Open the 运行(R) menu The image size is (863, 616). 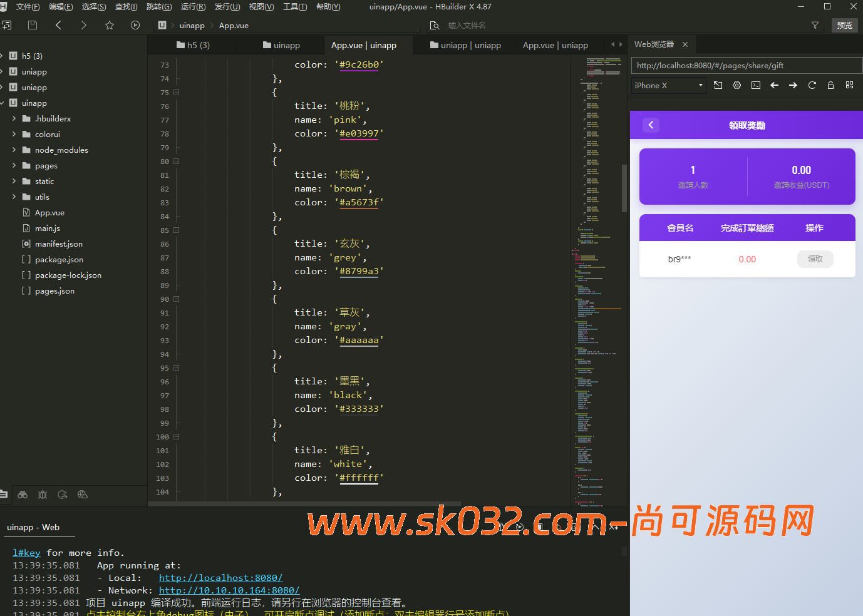(x=193, y=7)
